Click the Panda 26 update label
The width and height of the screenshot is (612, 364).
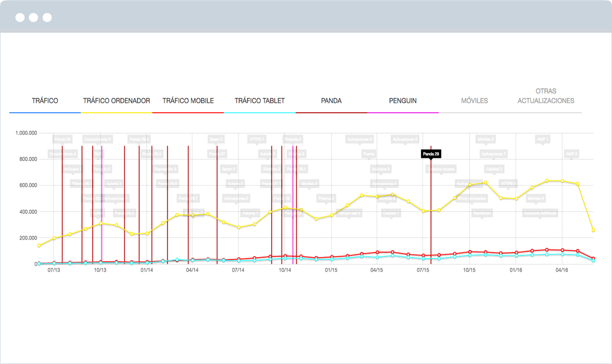(x=63, y=139)
